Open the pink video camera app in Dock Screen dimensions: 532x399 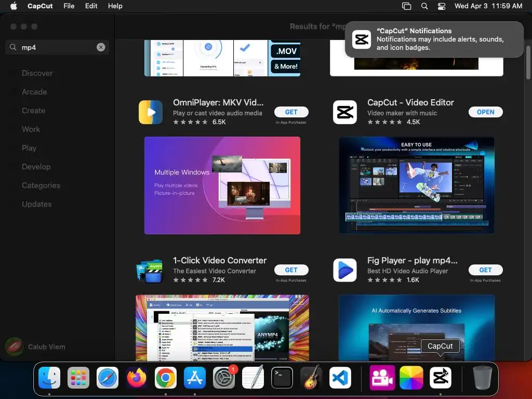(382, 378)
